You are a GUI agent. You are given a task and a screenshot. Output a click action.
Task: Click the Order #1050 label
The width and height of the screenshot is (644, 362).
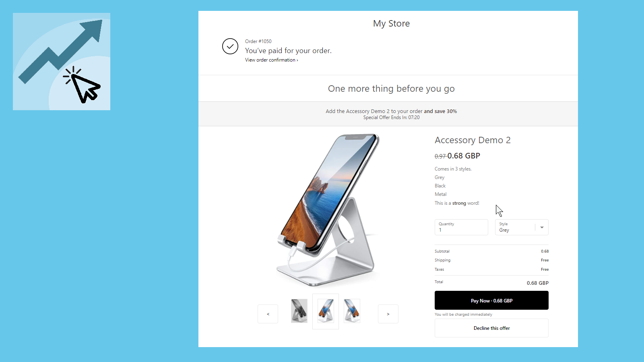258,41
